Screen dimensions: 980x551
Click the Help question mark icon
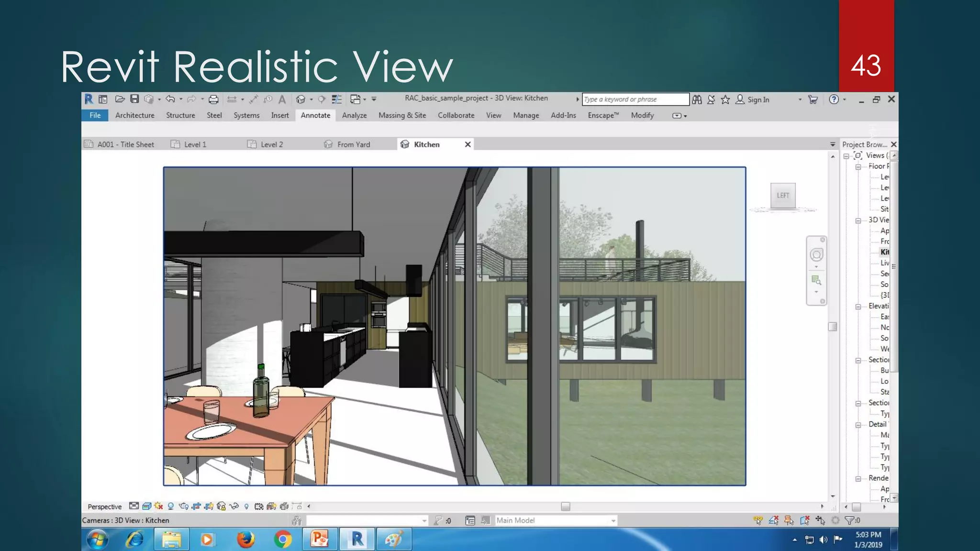(x=834, y=99)
